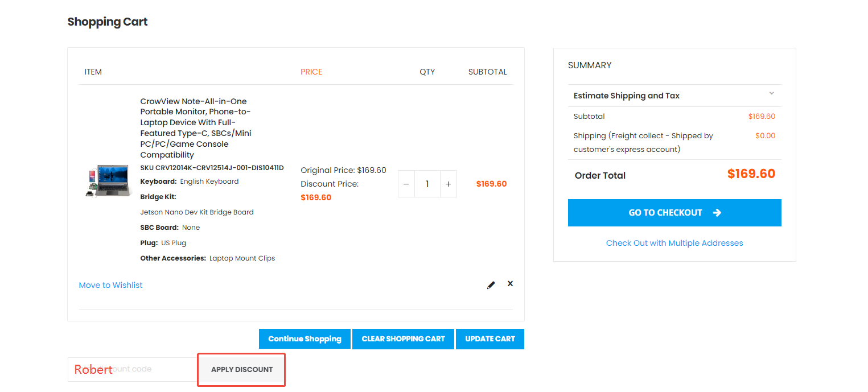The height and width of the screenshot is (392, 868).
Task: Open the CrowView Note product title link
Action: point(196,128)
